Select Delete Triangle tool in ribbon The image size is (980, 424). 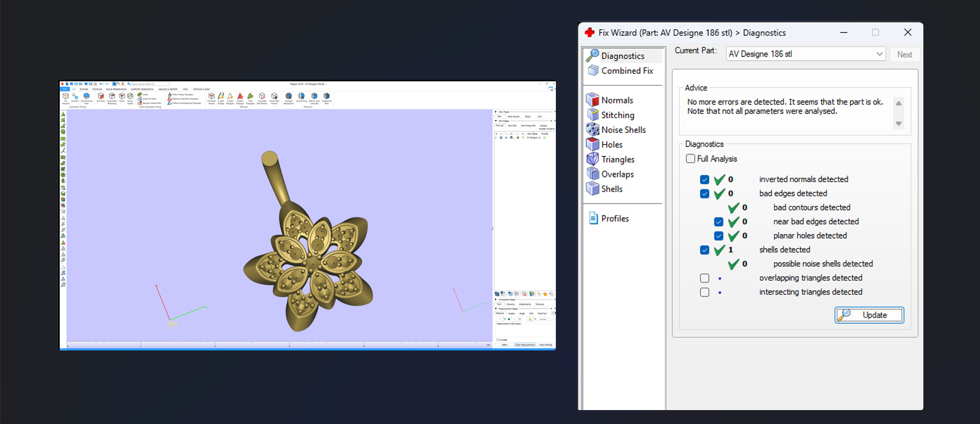pos(240,99)
